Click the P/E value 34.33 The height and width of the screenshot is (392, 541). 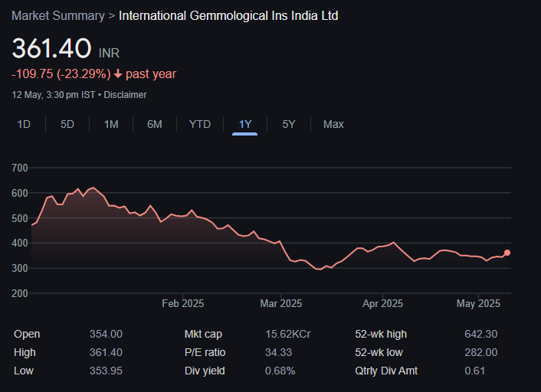point(278,352)
